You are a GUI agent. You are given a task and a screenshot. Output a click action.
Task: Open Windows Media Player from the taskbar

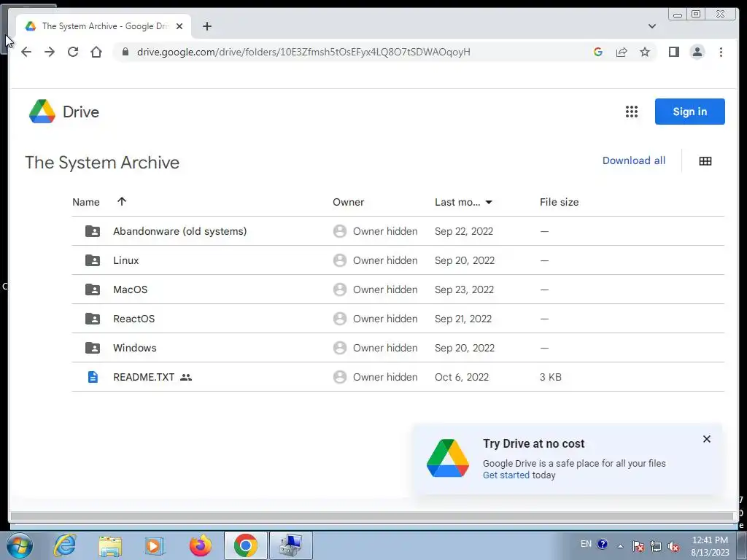click(155, 545)
